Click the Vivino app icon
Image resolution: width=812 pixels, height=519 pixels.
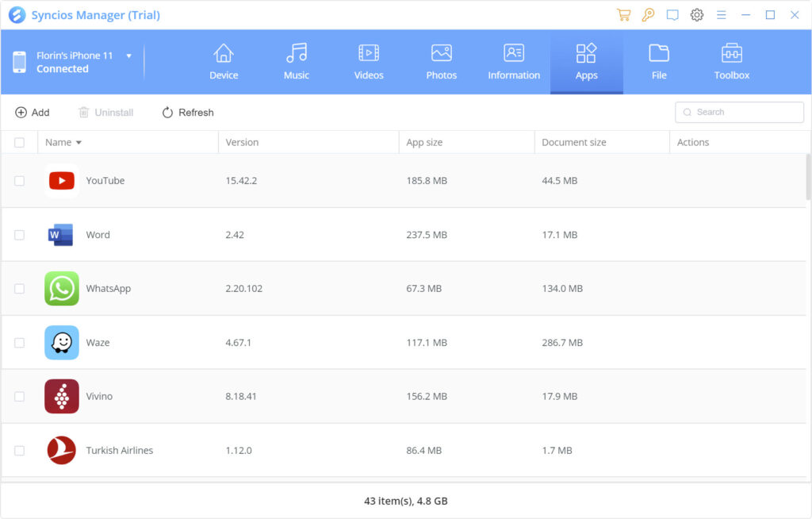pos(62,396)
